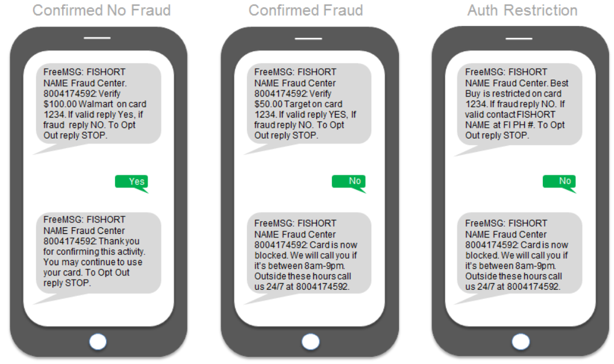Tap the home button on the right phone

pos(521,342)
